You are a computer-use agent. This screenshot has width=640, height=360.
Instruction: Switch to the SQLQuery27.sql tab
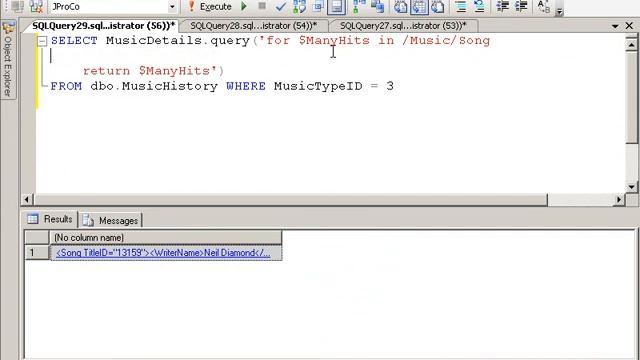coord(403,26)
